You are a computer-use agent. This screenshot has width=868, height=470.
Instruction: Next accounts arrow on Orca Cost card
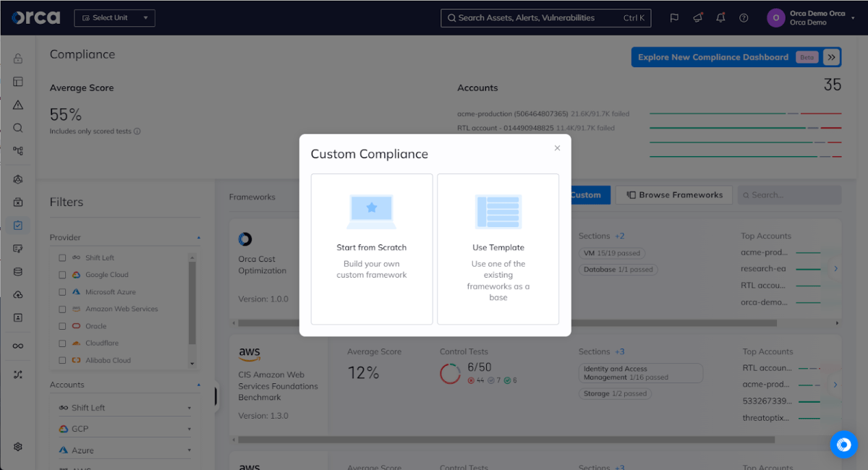pyautogui.click(x=835, y=268)
